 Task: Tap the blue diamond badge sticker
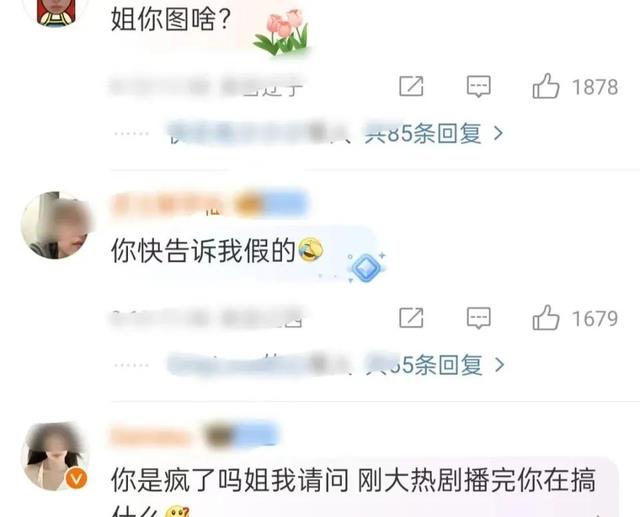point(366,268)
